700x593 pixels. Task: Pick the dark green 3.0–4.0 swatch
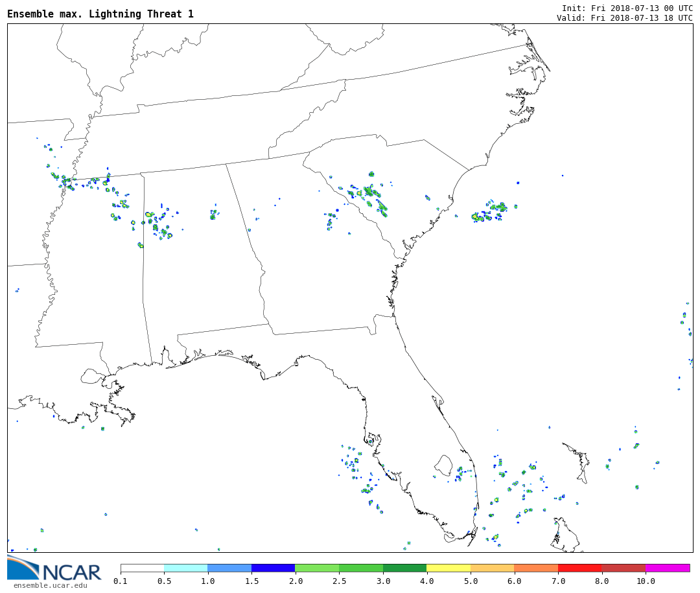point(404,568)
